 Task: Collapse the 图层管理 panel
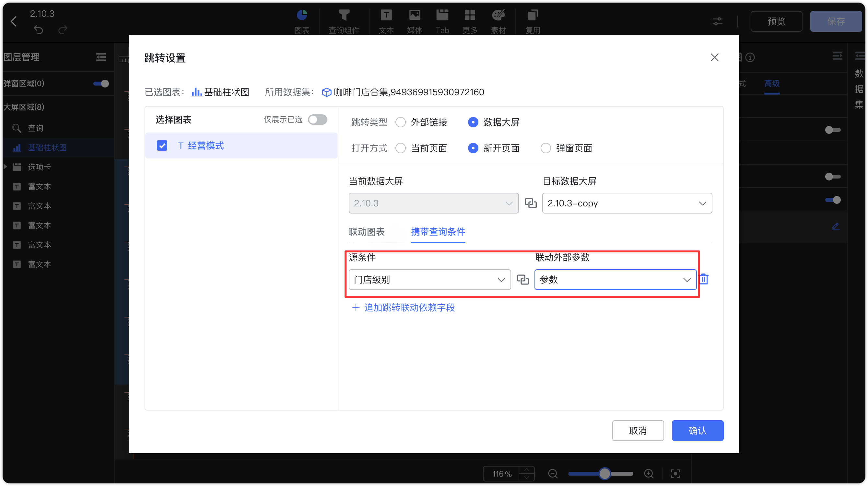tap(101, 57)
